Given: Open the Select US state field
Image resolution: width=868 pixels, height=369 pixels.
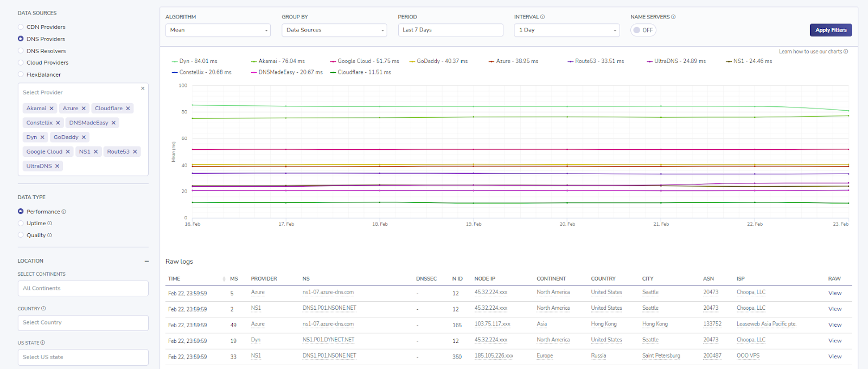Looking at the screenshot, I should click(83, 357).
